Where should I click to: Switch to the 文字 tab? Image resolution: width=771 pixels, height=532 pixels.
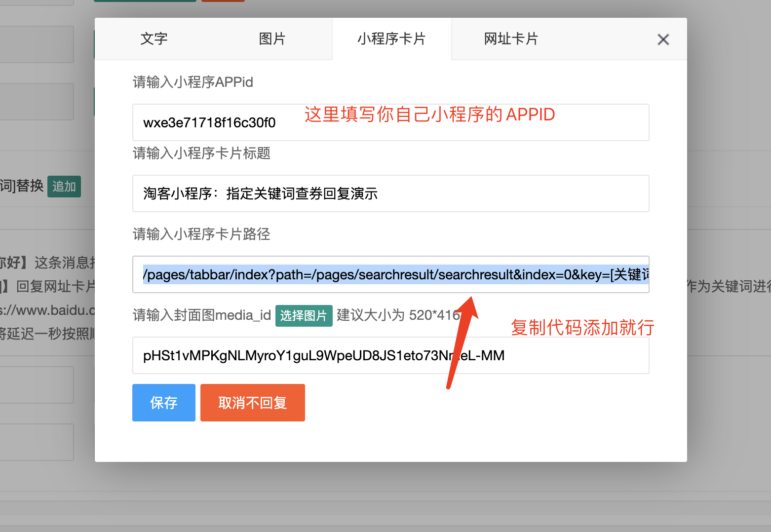point(154,39)
